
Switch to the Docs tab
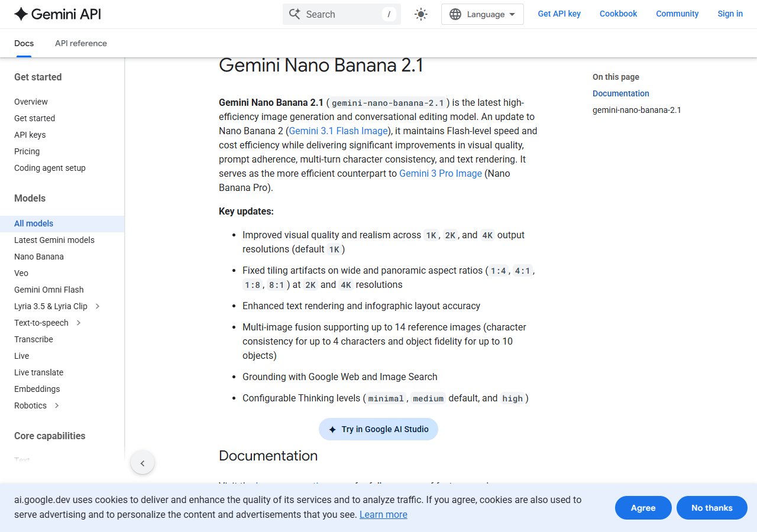(x=24, y=43)
